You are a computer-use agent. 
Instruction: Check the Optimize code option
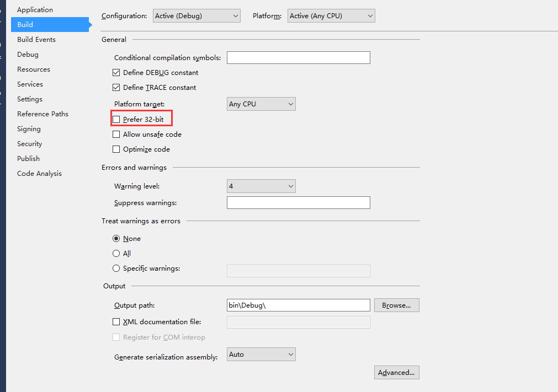click(116, 149)
